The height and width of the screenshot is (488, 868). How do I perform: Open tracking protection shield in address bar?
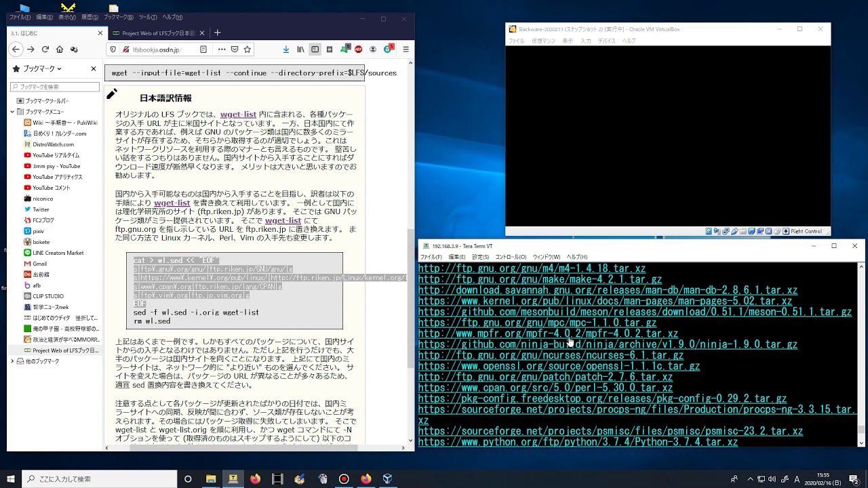113,49
